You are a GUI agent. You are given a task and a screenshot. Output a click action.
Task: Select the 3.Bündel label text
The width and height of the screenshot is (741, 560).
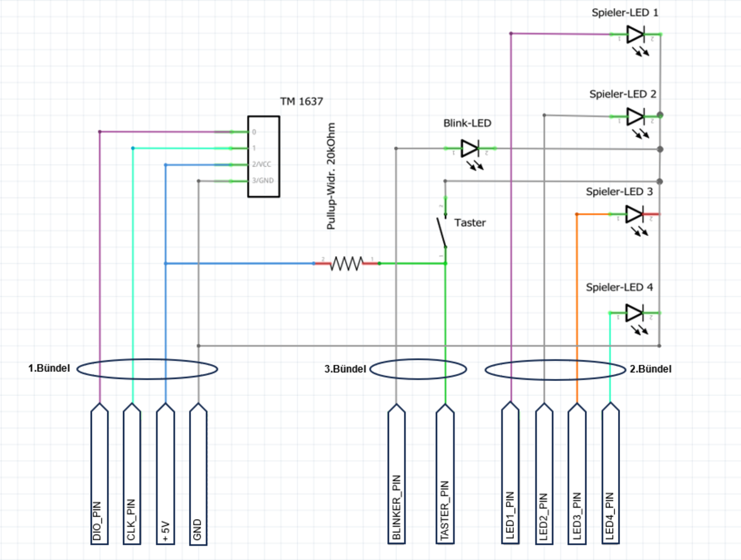point(345,369)
